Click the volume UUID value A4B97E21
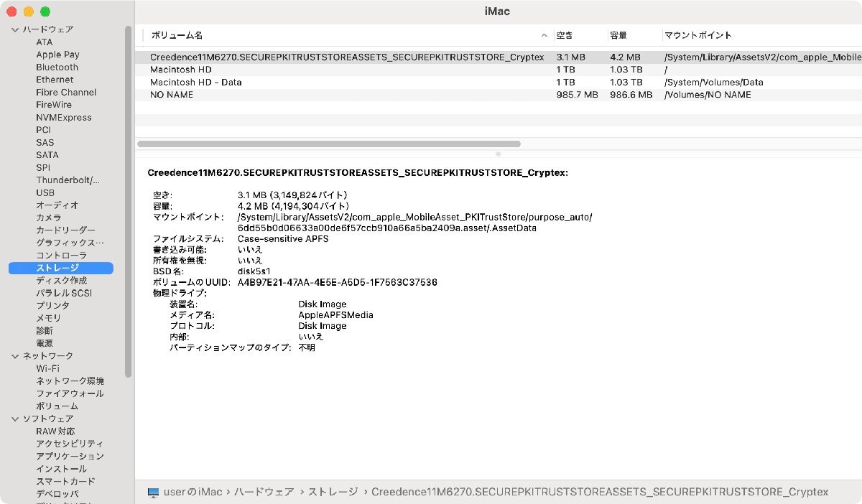This screenshot has height=504, width=862. [337, 283]
